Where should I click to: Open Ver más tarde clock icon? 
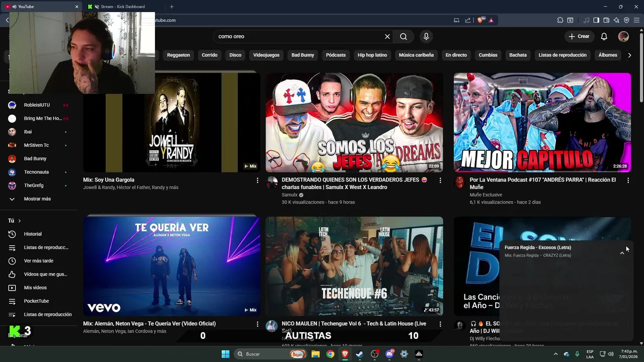point(12,261)
